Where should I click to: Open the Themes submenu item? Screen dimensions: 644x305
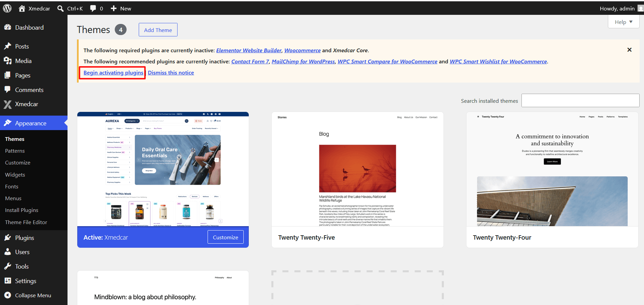tap(15, 139)
